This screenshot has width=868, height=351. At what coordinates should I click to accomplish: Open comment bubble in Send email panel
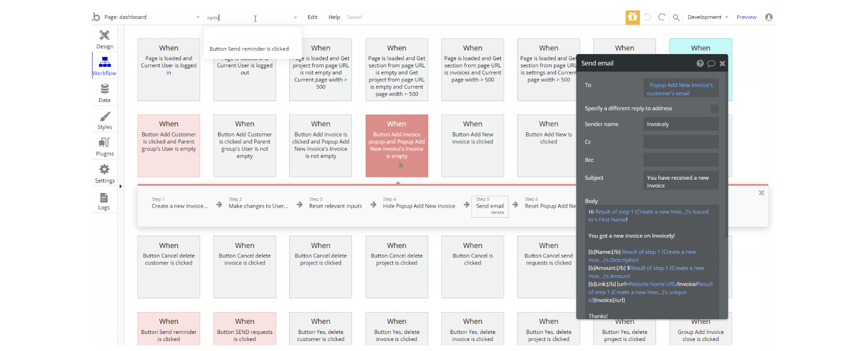(x=711, y=64)
